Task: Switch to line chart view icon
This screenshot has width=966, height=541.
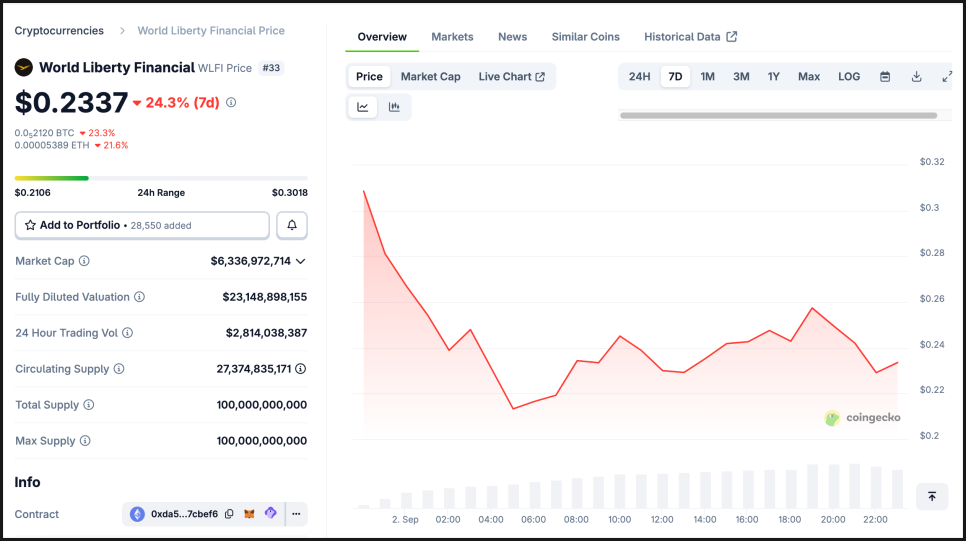Action: point(363,107)
